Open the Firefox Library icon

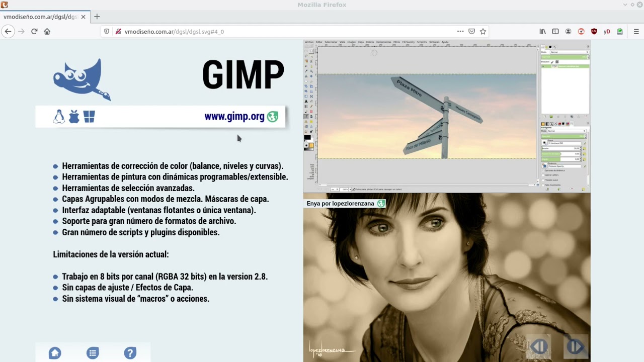542,31
